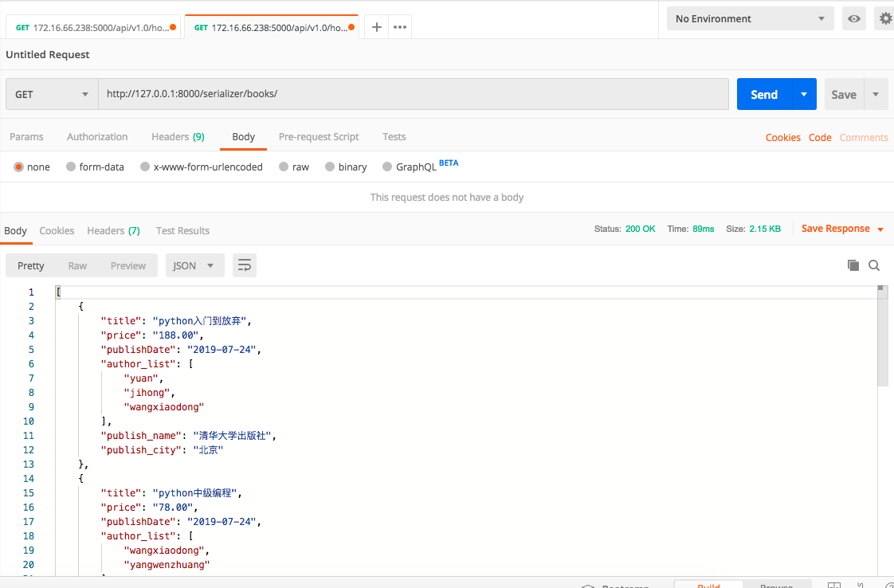894x588 pixels.
Task: Open the Authorization tab
Action: tap(97, 137)
